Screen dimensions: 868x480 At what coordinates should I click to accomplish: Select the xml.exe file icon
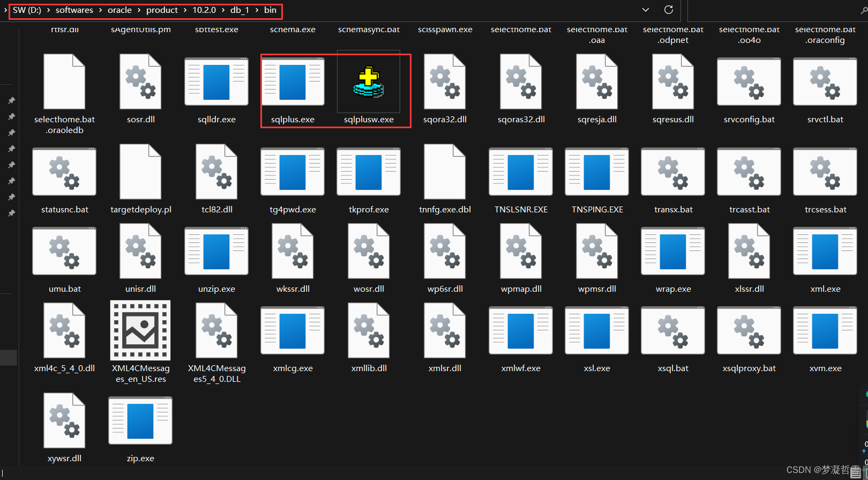(825, 252)
